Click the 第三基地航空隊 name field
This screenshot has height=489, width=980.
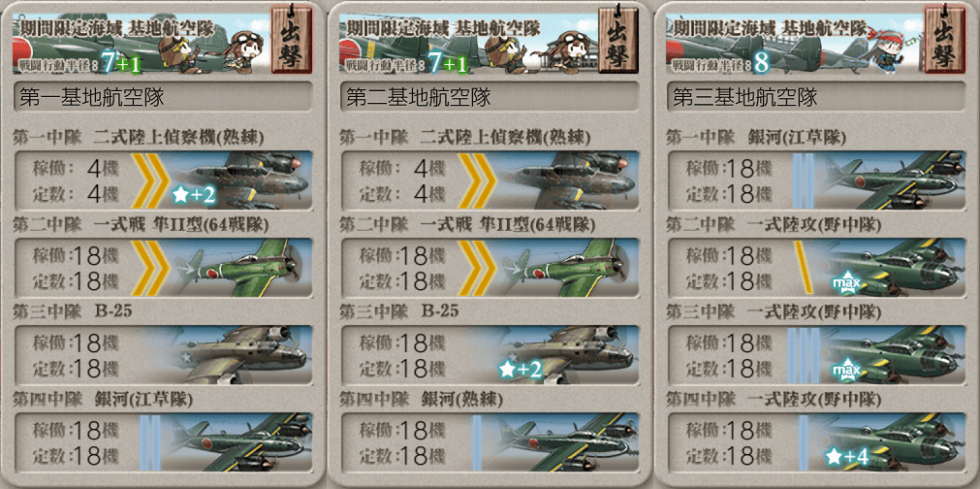point(816,97)
